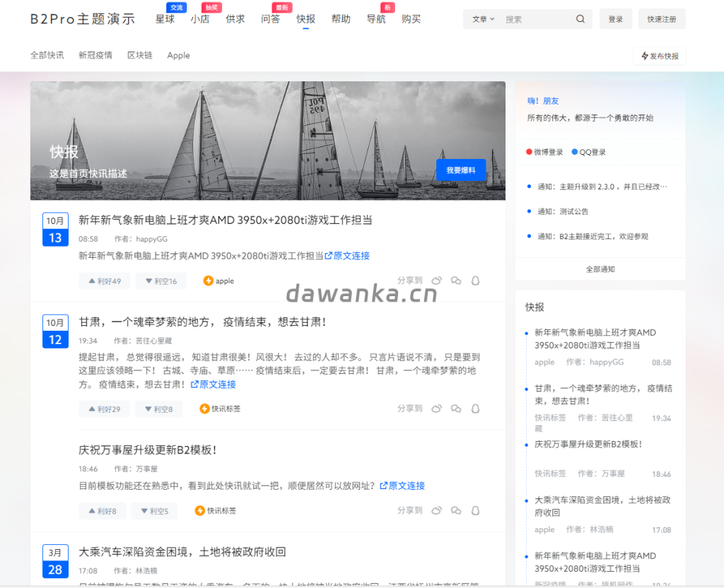
Task: Downvote 利空16 on first post
Action: tap(160, 281)
